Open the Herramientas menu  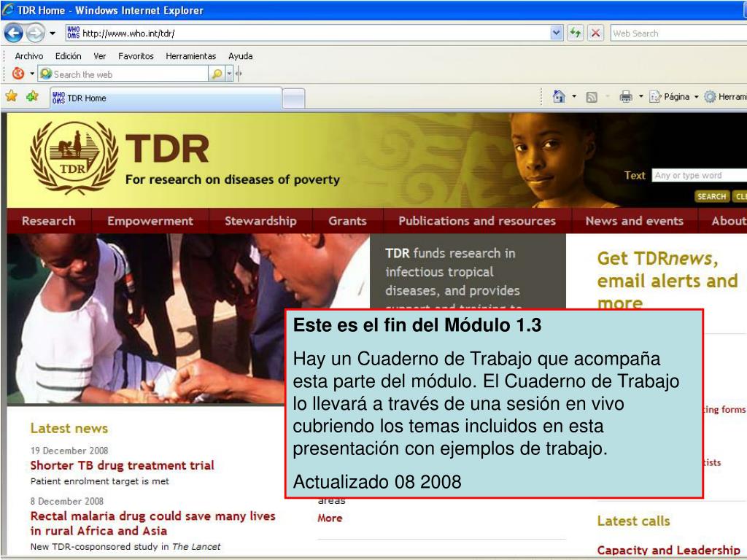point(190,56)
